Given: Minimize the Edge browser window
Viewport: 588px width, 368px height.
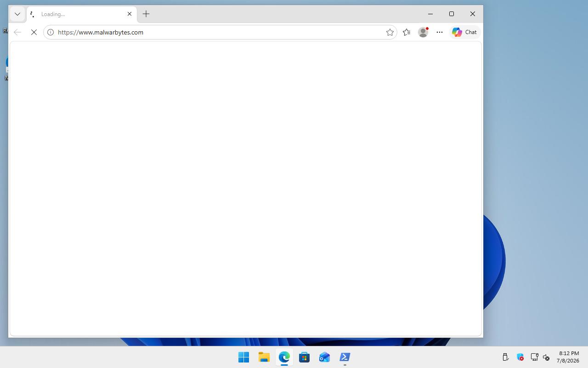Looking at the screenshot, I should (x=430, y=14).
